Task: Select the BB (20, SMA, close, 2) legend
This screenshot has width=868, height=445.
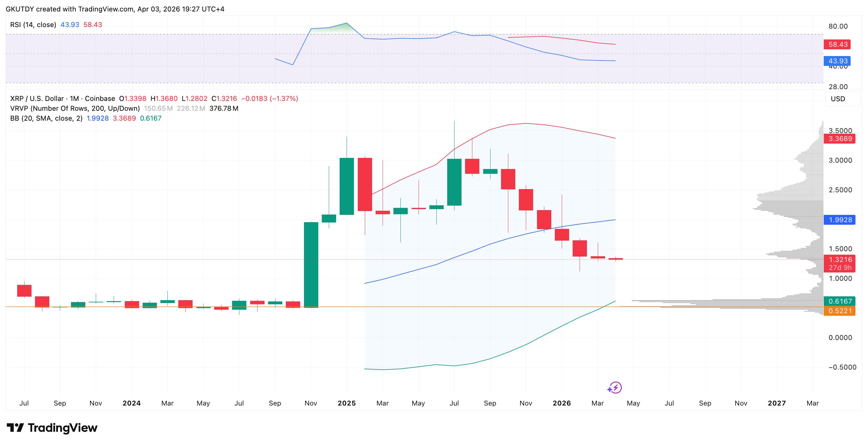Action: tap(46, 118)
